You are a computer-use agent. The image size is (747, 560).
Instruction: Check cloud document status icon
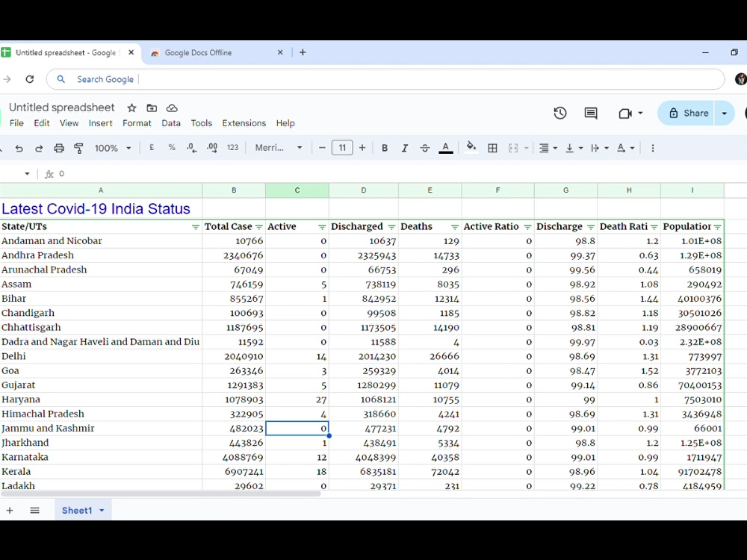point(172,108)
